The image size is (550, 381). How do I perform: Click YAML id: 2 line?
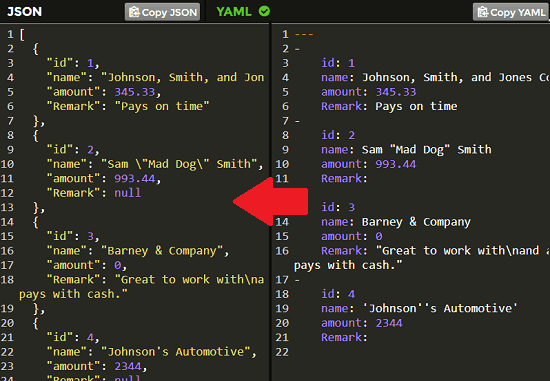pos(338,135)
